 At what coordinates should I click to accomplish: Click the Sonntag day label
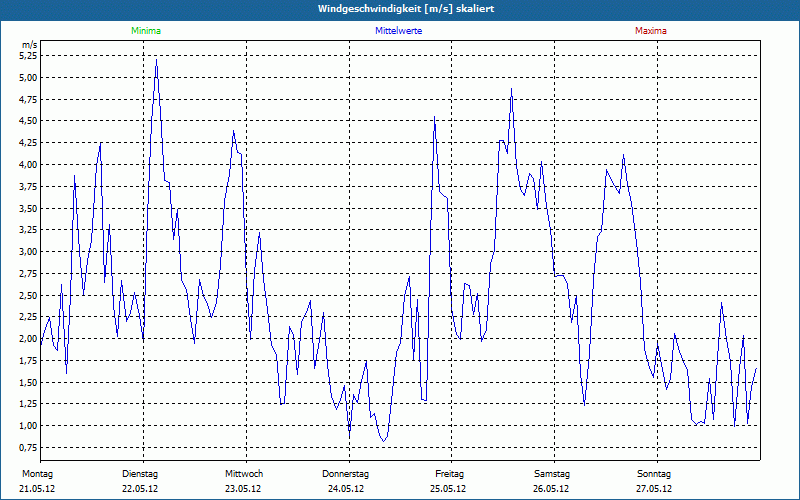(x=654, y=474)
